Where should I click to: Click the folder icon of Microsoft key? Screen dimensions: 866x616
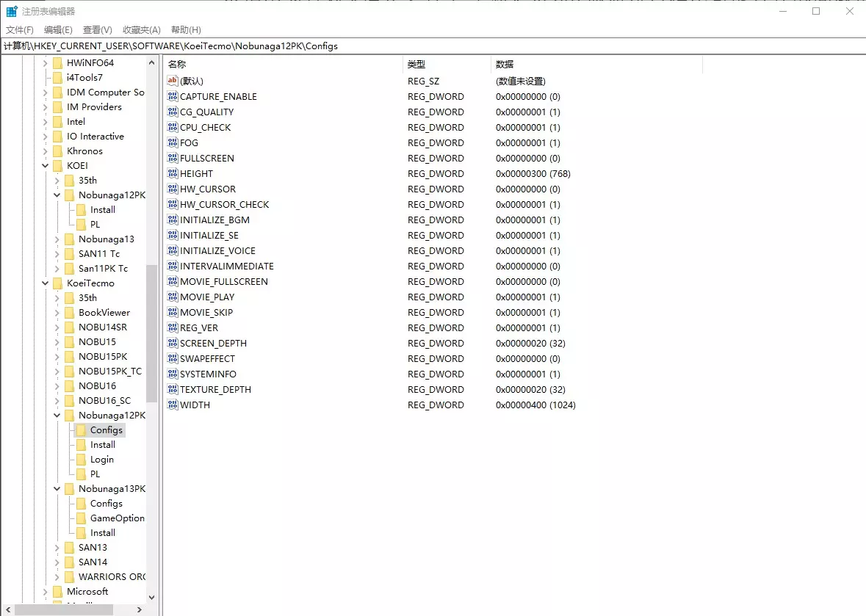coord(57,592)
